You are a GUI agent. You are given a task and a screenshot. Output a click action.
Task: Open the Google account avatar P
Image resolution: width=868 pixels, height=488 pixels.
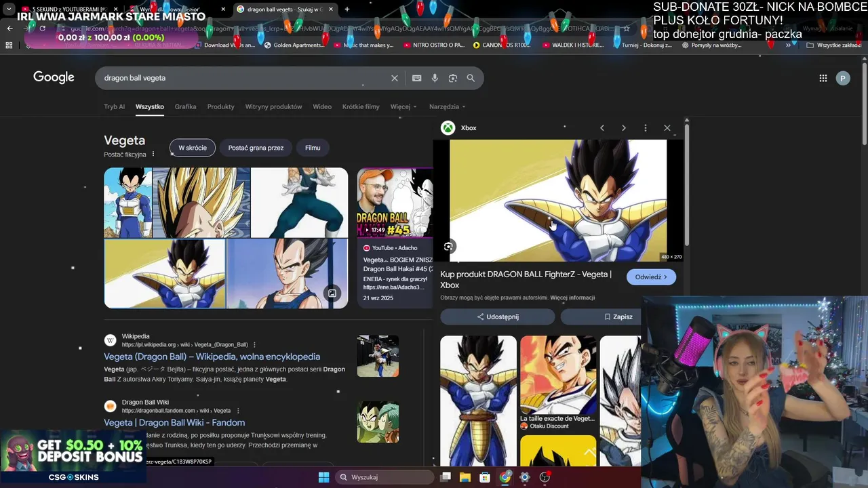tap(843, 78)
